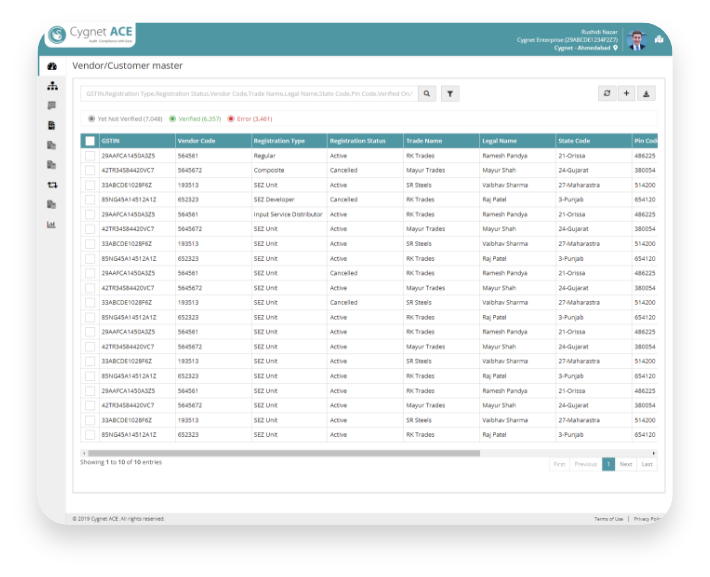The width and height of the screenshot is (710, 577).
Task: Click '24-Gujarat' in the Composite row
Action: click(573, 170)
